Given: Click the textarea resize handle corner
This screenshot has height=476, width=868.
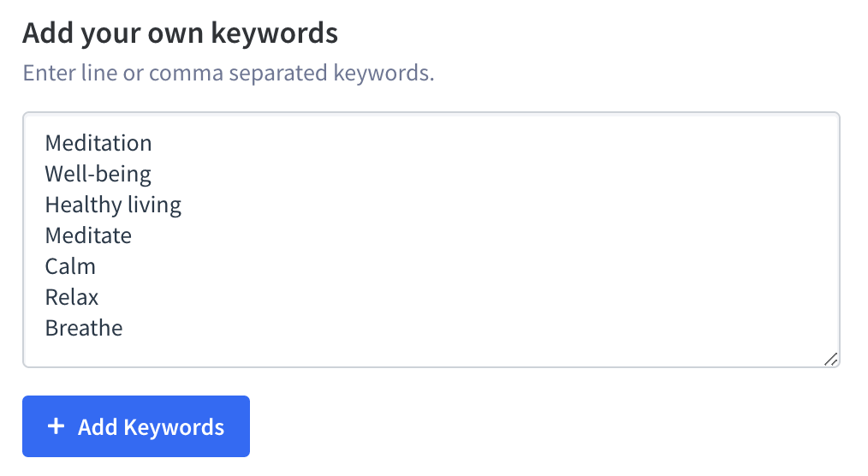Looking at the screenshot, I should [830, 360].
